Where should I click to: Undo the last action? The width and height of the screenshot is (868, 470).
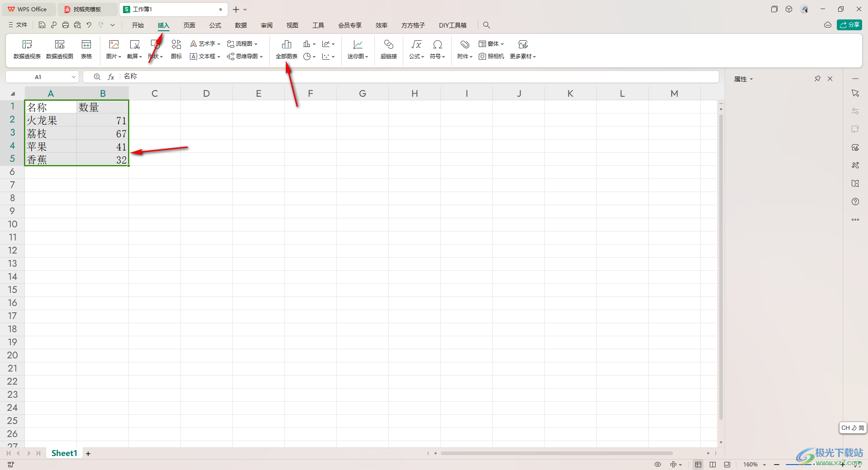click(x=89, y=25)
